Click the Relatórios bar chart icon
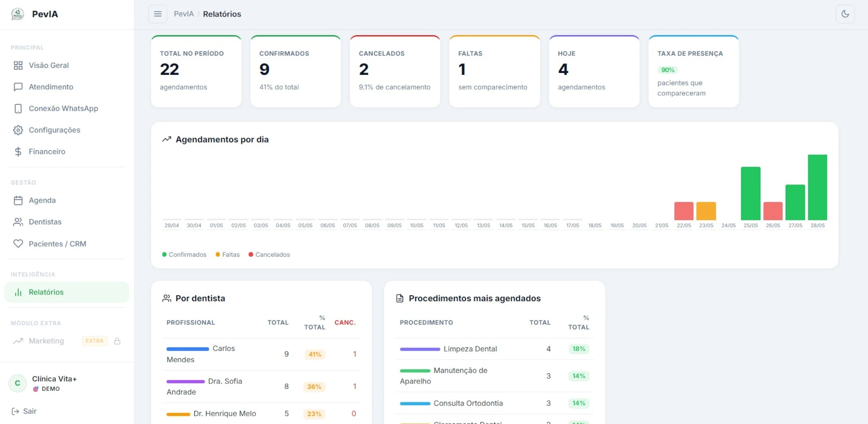The height and width of the screenshot is (424, 868). point(18,292)
